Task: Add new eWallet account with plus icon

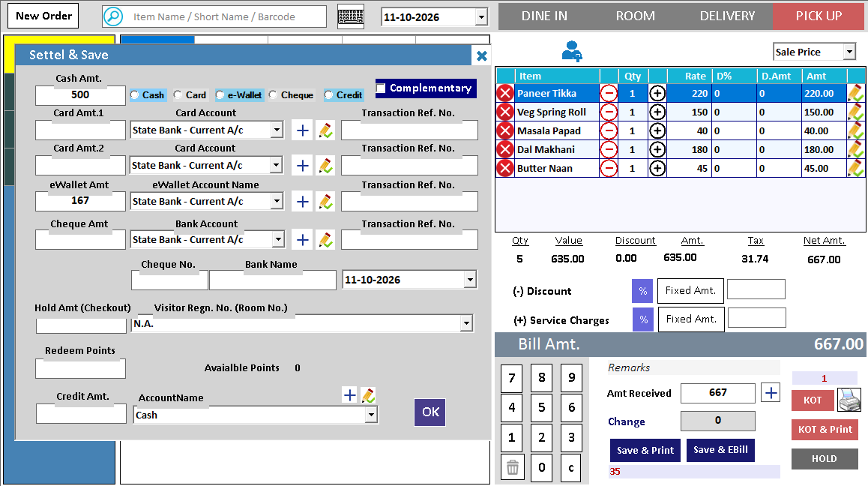Action: (x=302, y=202)
